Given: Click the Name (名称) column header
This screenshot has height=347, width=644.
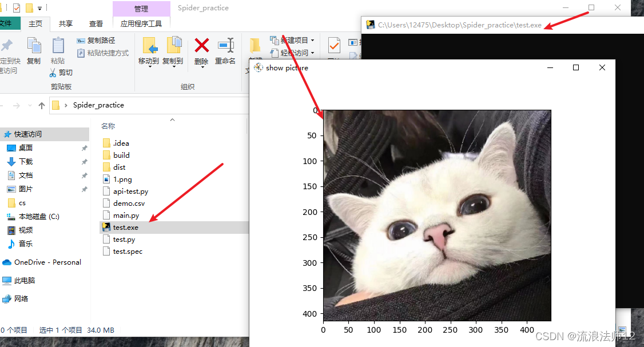Looking at the screenshot, I should coord(108,126).
